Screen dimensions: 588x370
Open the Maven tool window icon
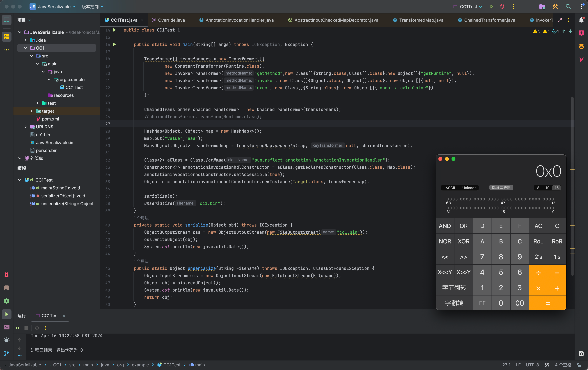[581, 59]
